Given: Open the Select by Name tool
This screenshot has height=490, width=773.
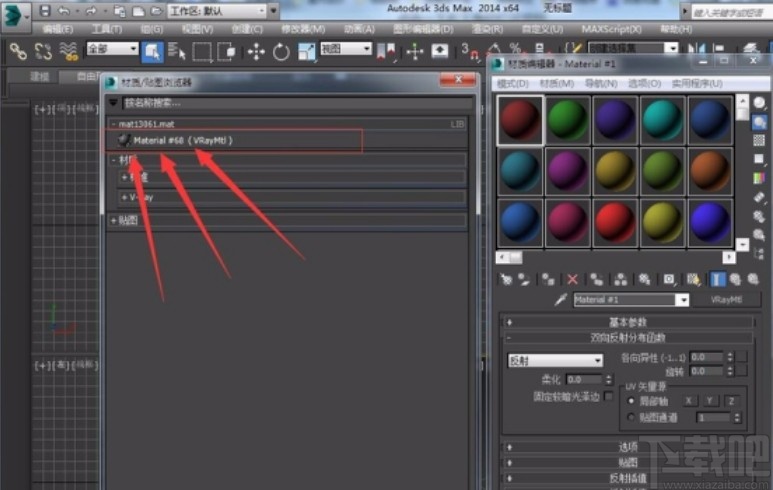Looking at the screenshot, I should 176,51.
